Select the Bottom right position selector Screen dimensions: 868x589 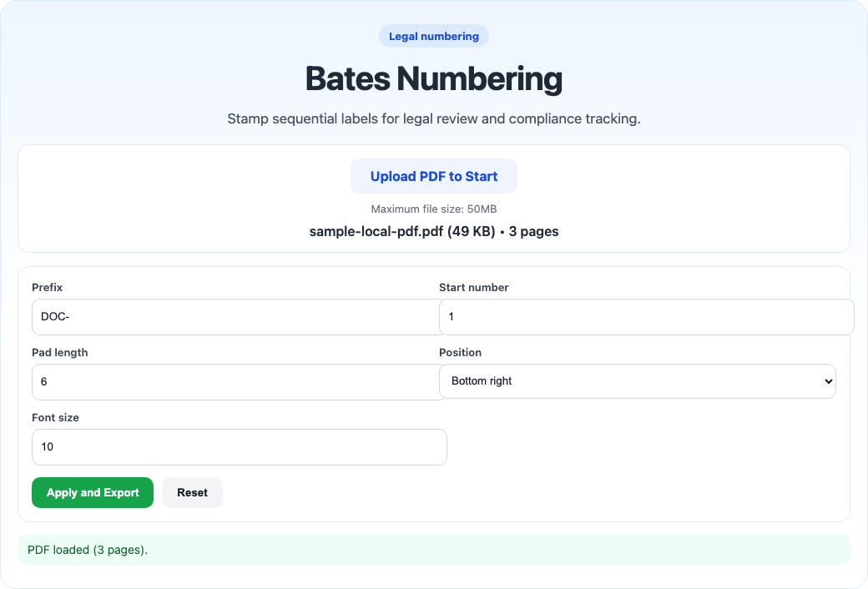(637, 381)
